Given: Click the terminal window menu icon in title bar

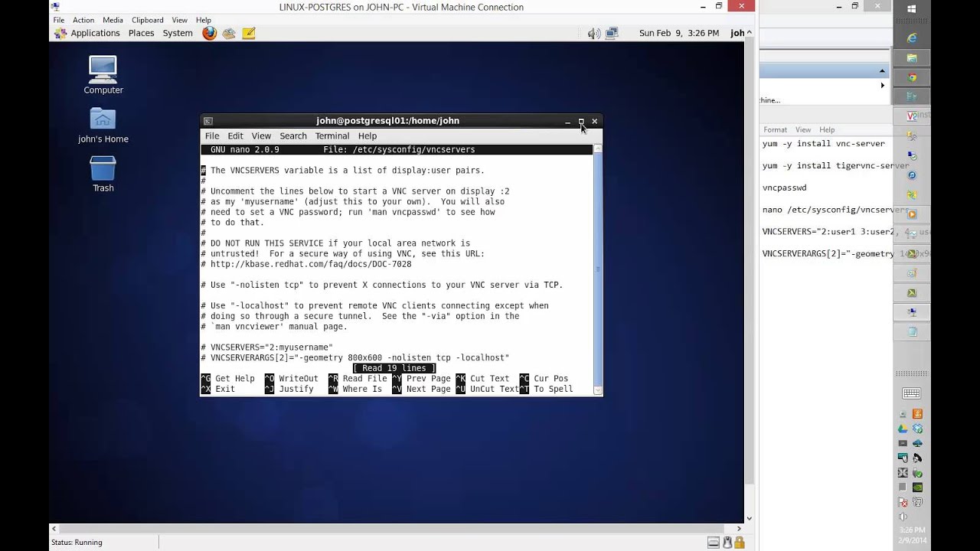Looking at the screenshot, I should pos(207,121).
